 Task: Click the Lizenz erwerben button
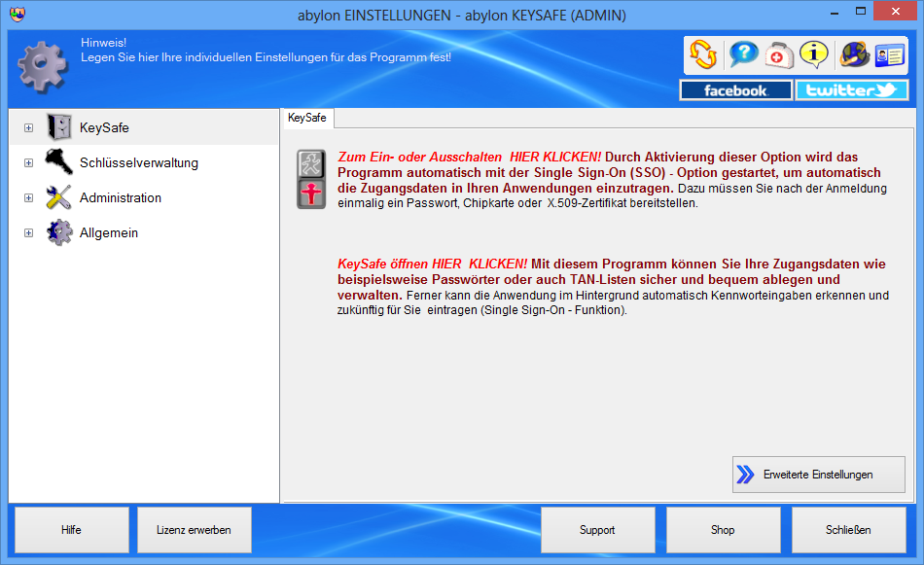pos(194,530)
